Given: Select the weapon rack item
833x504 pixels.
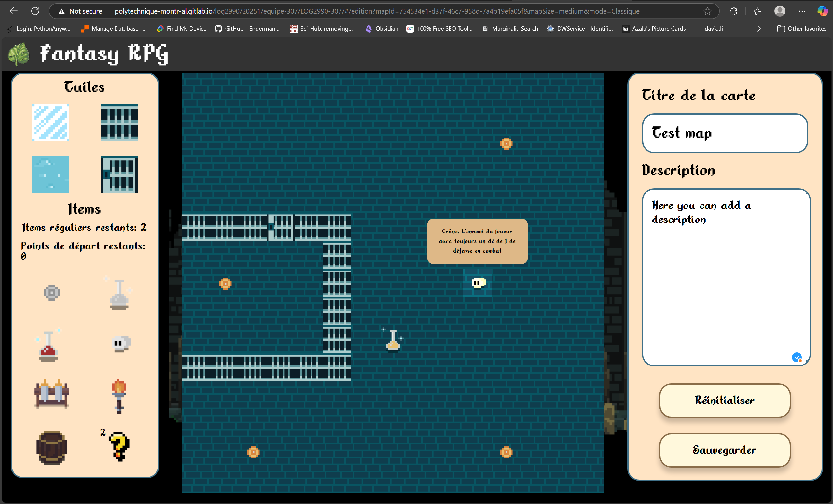Looking at the screenshot, I should 51,394.
